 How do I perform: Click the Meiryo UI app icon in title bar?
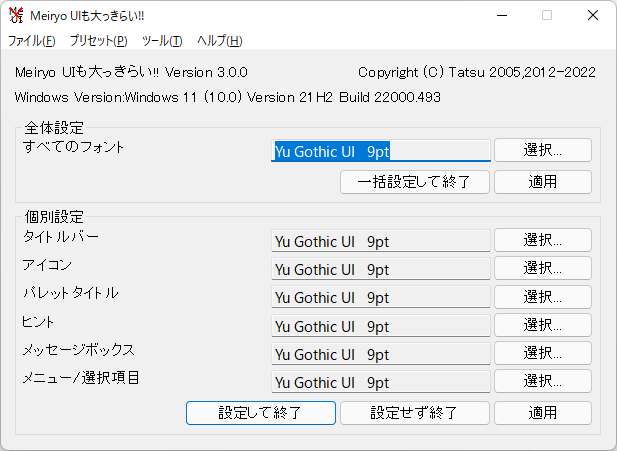click(16, 15)
